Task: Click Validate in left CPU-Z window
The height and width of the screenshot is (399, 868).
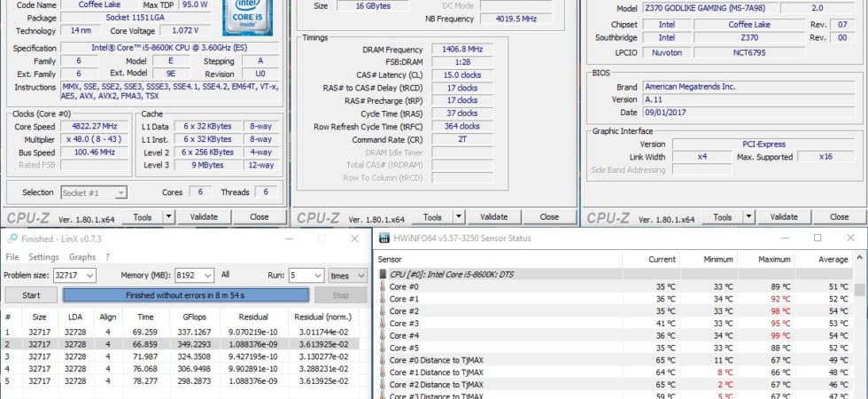Action: (x=204, y=216)
